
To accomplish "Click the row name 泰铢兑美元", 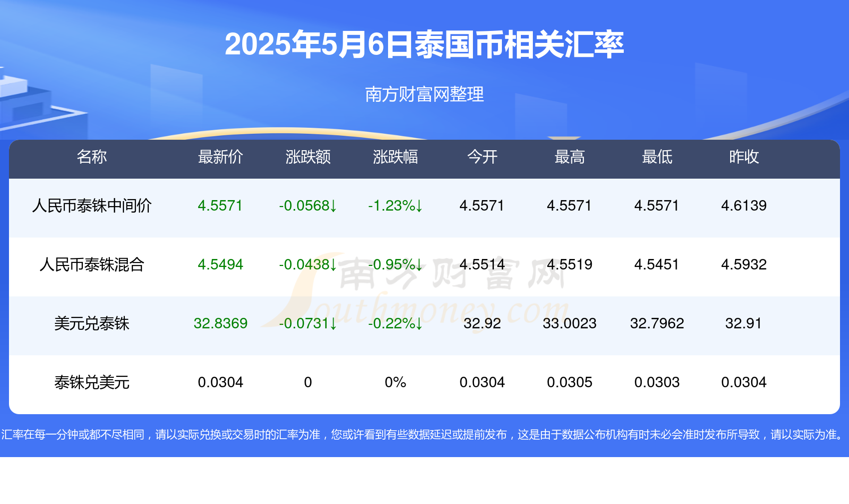I will click(x=92, y=382).
